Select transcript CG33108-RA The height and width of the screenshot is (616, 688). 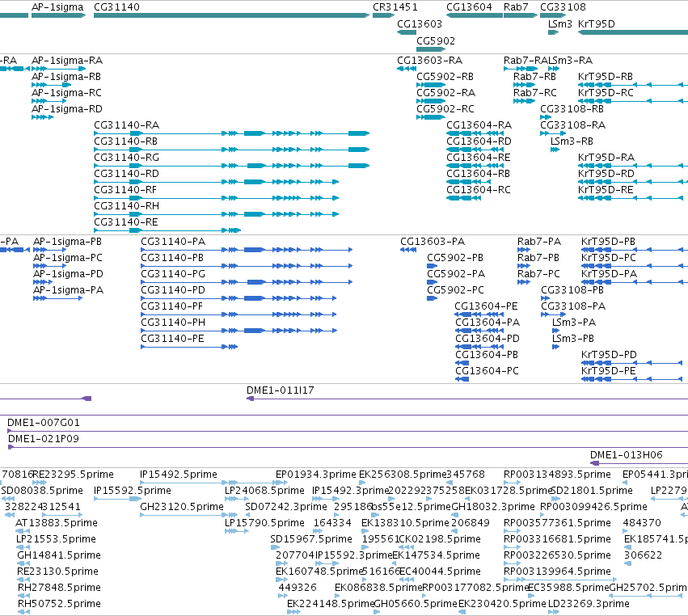[x=553, y=133]
